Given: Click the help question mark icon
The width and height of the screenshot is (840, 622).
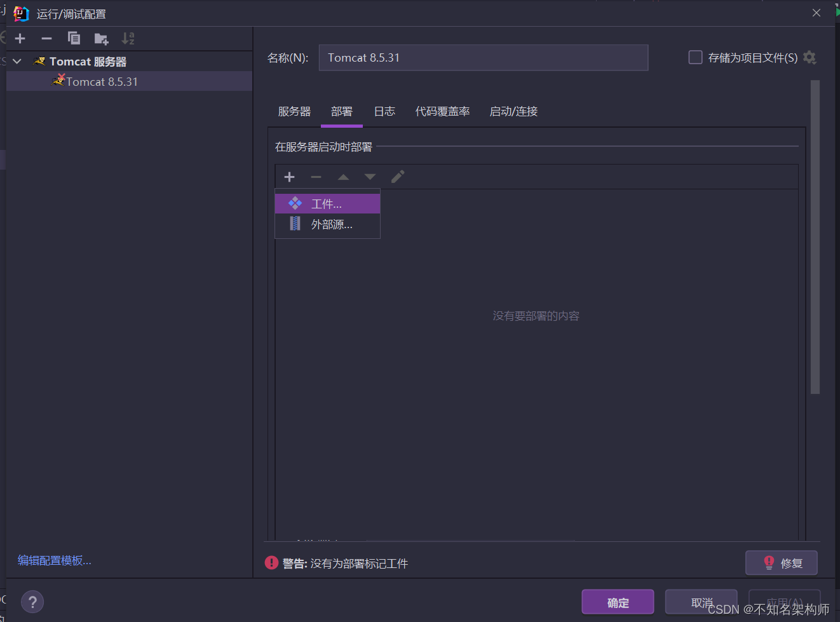Looking at the screenshot, I should [x=32, y=601].
